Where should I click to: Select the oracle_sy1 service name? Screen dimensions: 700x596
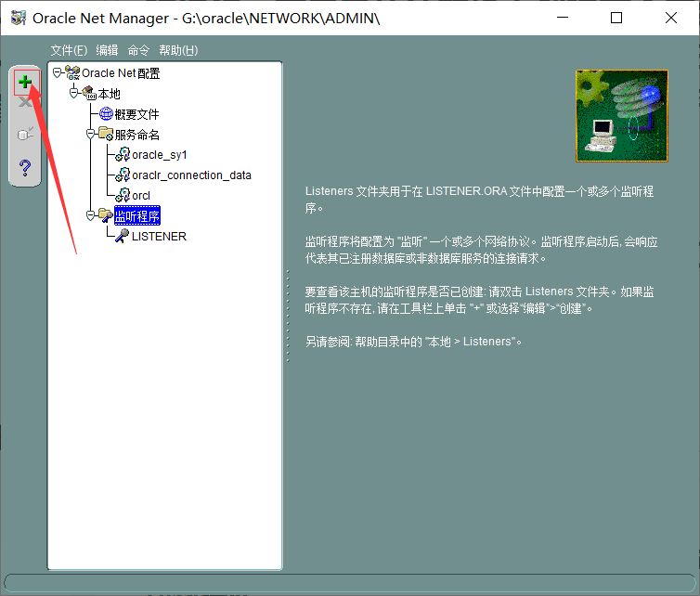tap(160, 155)
